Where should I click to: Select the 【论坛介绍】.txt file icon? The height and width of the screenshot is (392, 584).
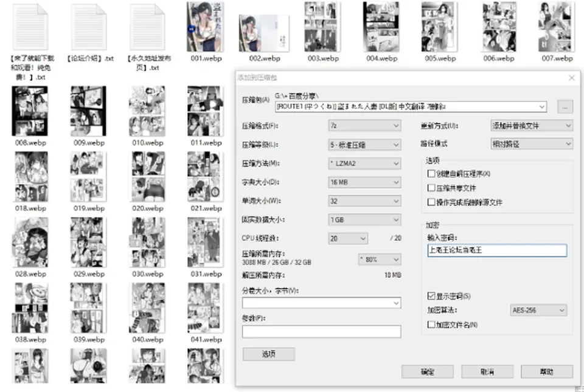pyautogui.click(x=89, y=27)
